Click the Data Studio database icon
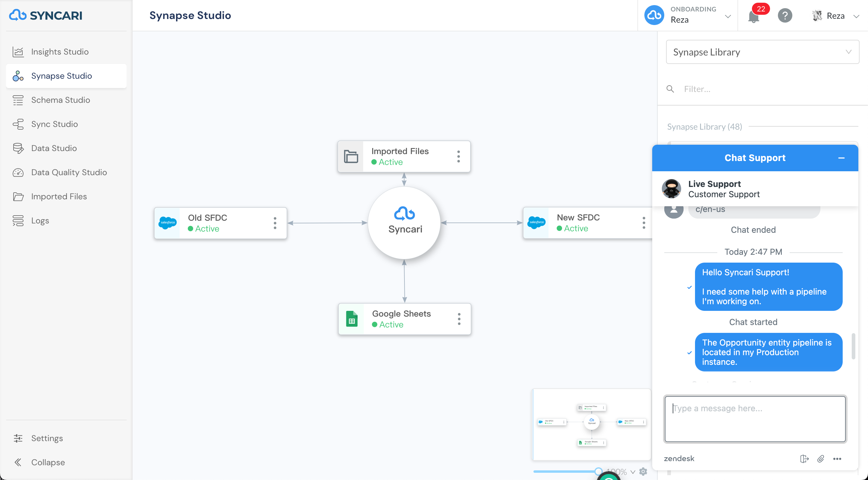868x480 pixels. (x=18, y=148)
